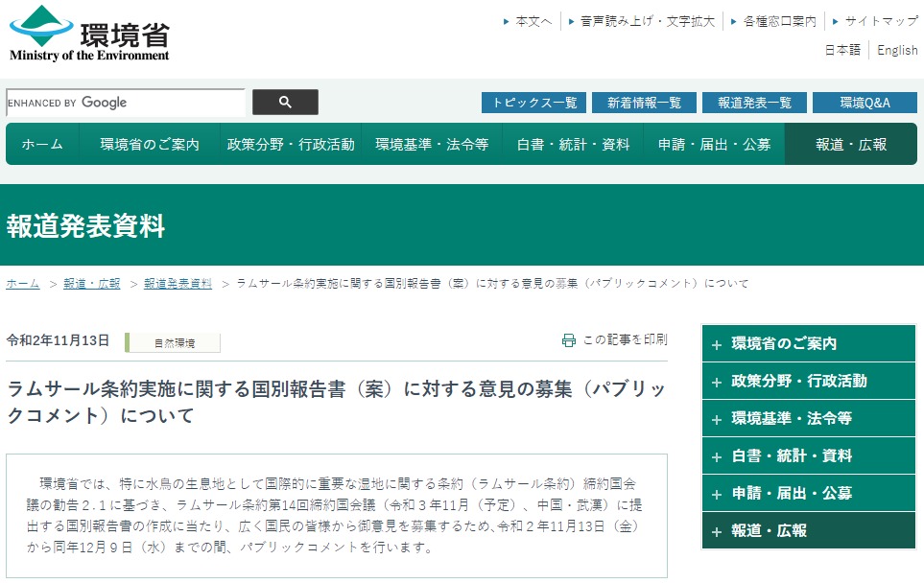Open 白書・統計・資料 in the main navigation
This screenshot has width=924, height=583.
tap(573, 145)
